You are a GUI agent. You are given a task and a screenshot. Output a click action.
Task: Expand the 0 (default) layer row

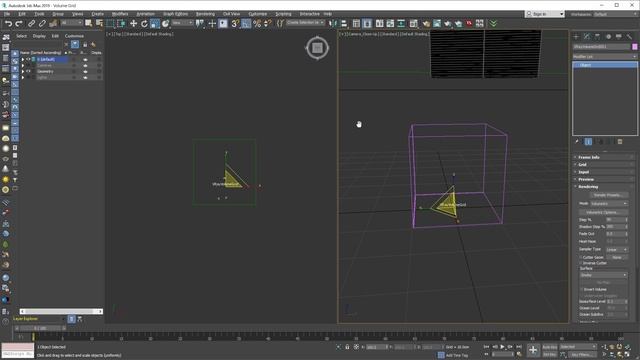[x=23, y=59]
